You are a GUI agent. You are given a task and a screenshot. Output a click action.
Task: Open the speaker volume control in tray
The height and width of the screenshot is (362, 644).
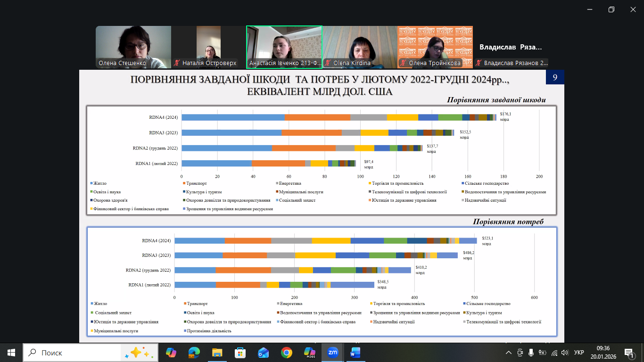565,353
